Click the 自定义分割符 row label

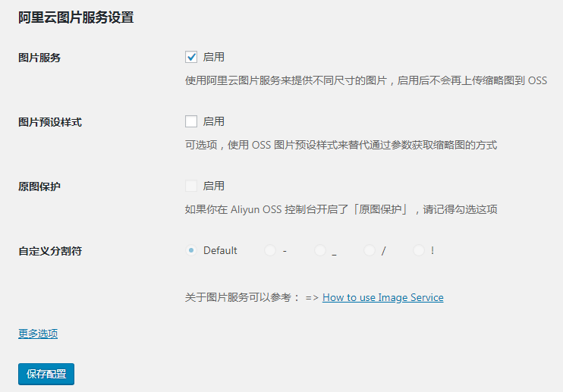[x=50, y=251]
